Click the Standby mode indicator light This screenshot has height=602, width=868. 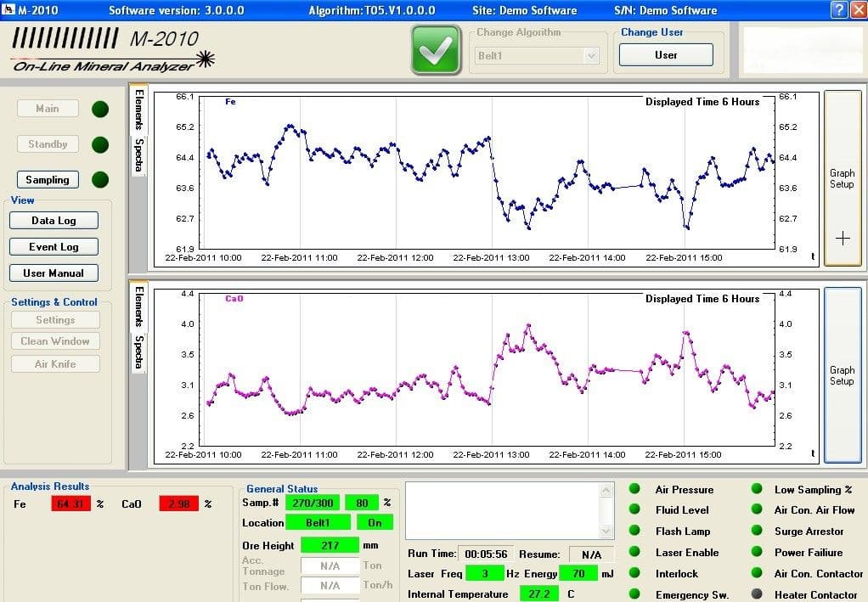[100, 145]
